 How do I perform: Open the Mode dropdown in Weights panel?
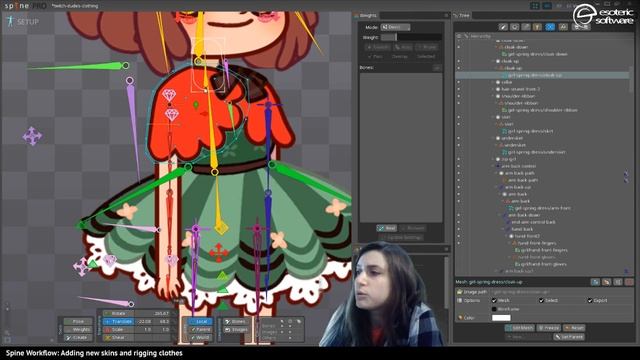(x=395, y=27)
